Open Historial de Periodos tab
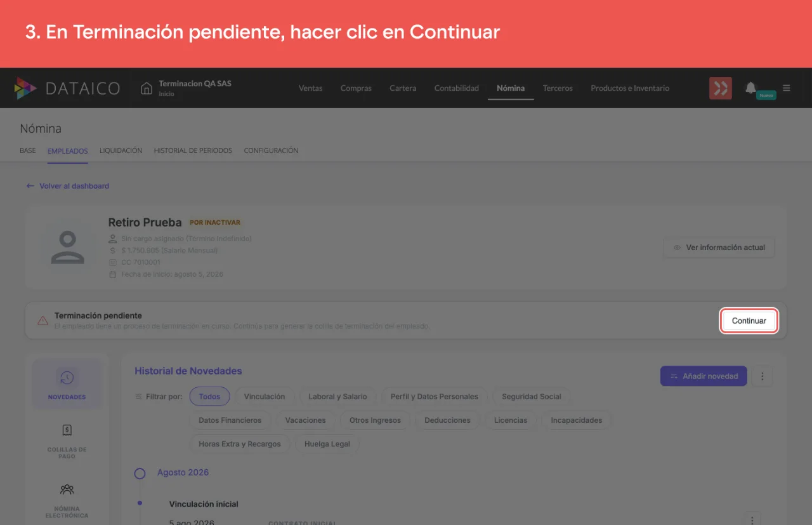 [193, 150]
